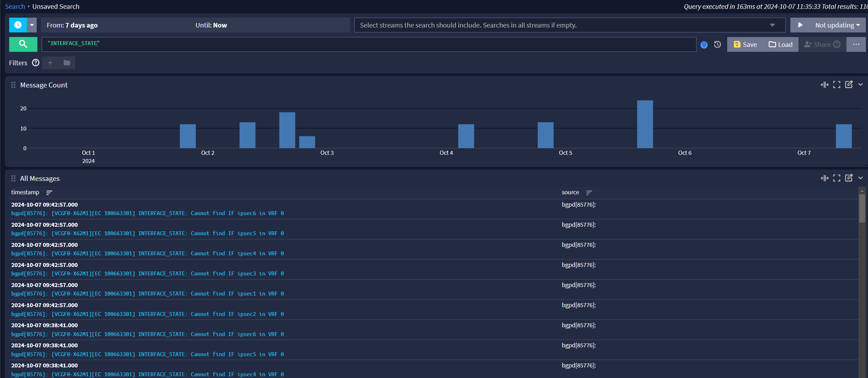Go to the Search breadcrumb link
The image size is (868, 378).
point(15,6)
